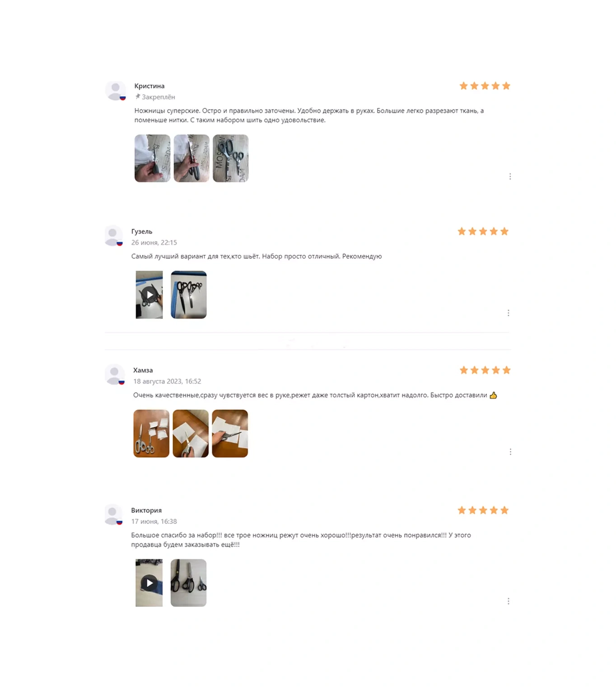Play video in Гузель's review
The height and width of the screenshot is (688, 616).
(149, 295)
